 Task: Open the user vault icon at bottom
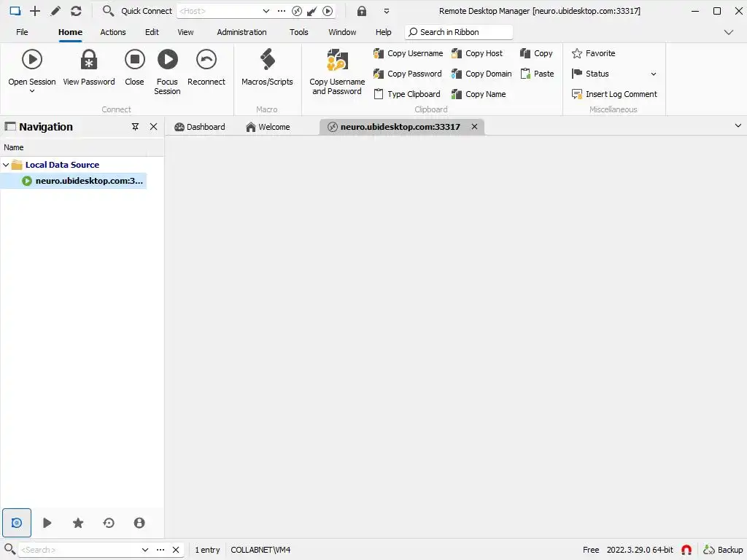tap(139, 523)
